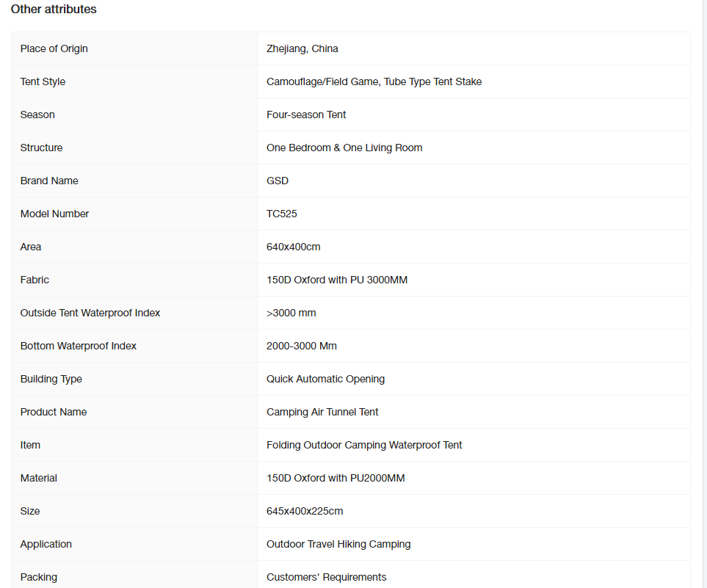Select model number 'TC525'
The height and width of the screenshot is (588, 707).
[x=282, y=214]
